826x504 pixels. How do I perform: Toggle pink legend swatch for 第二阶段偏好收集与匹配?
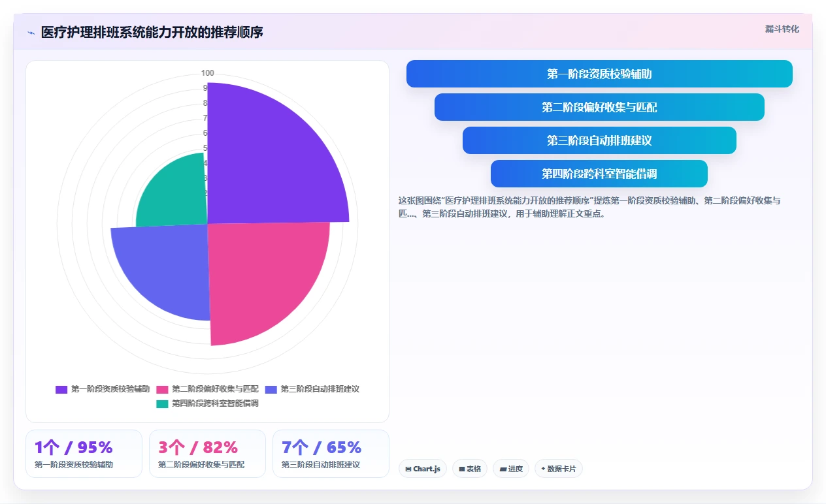point(162,389)
